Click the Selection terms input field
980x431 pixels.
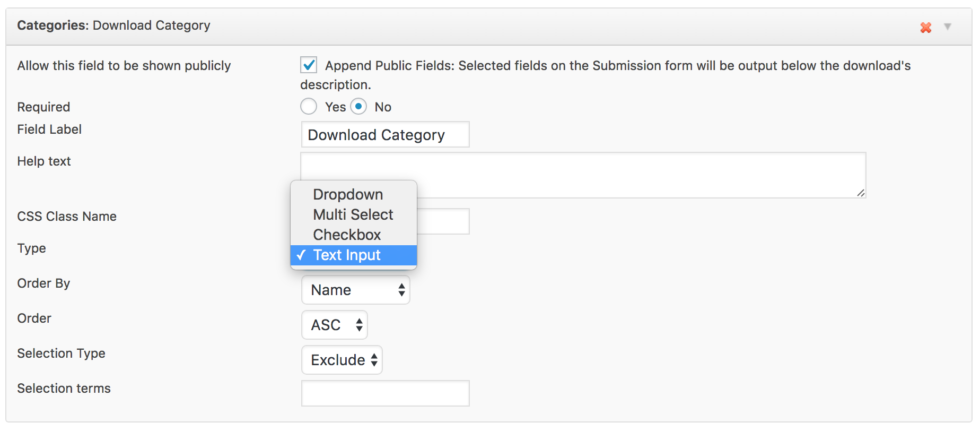(385, 393)
